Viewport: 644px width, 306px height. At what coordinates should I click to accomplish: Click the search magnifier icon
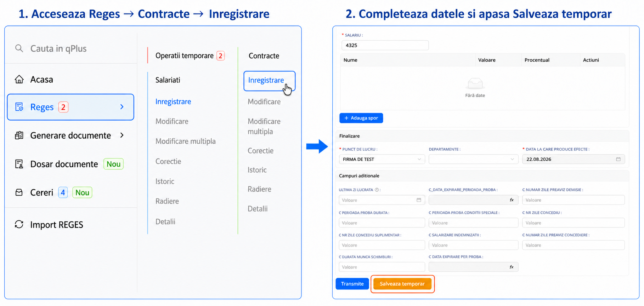pyautogui.click(x=19, y=48)
